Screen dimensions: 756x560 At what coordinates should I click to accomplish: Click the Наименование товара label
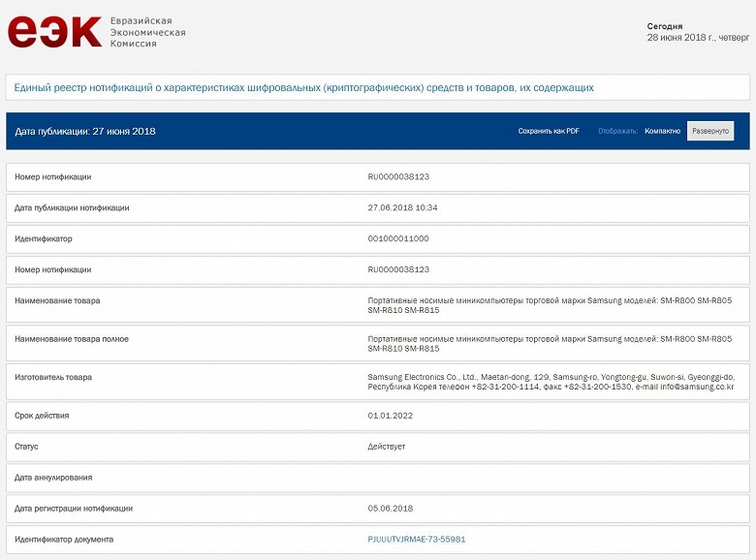57,300
